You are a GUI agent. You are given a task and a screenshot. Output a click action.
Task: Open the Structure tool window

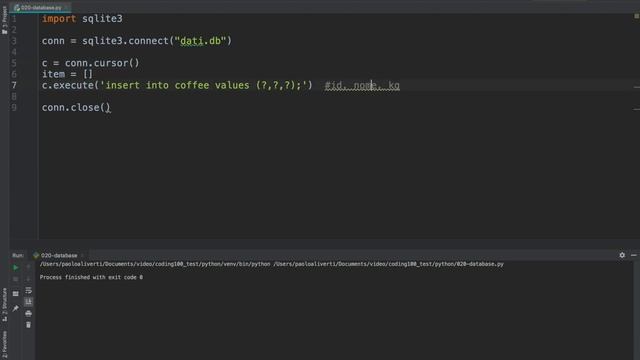click(x=4, y=304)
